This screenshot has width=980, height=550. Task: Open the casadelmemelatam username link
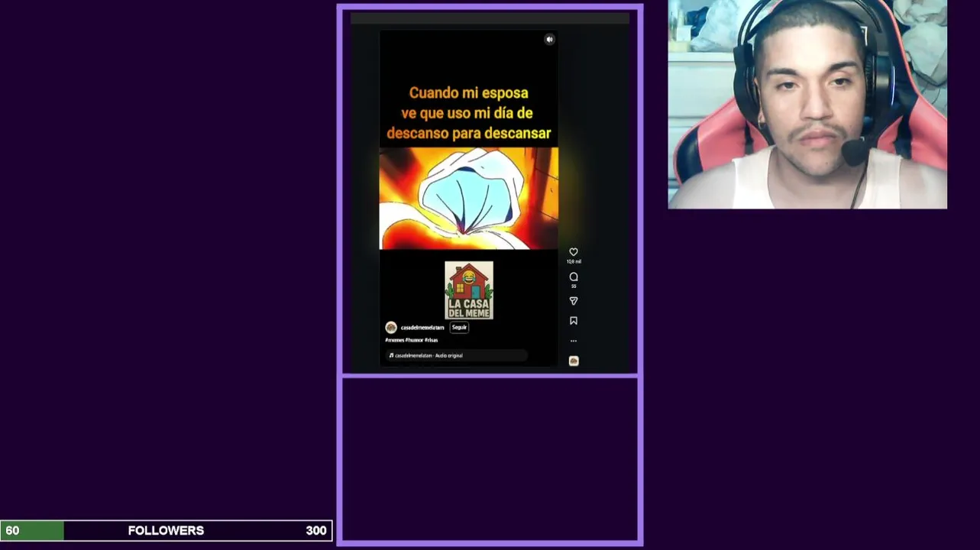422,328
